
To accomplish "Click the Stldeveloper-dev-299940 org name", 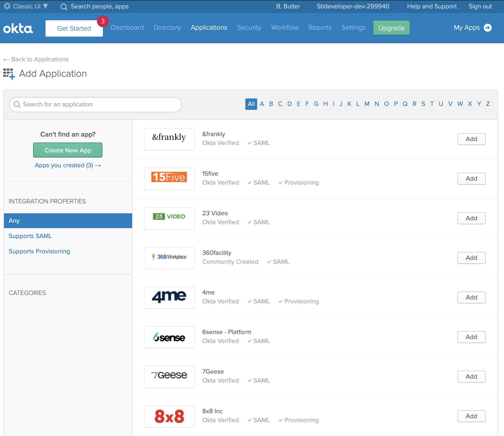I will tap(353, 6).
